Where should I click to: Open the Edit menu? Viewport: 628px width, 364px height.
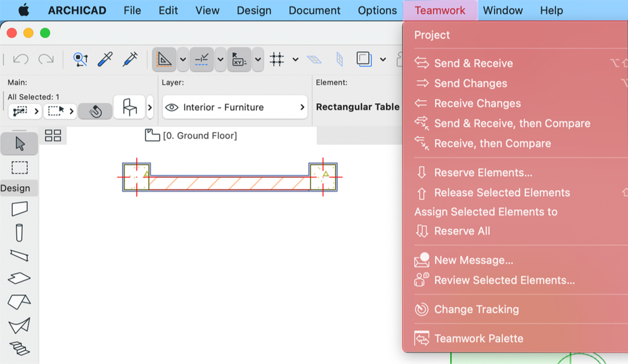click(x=168, y=11)
